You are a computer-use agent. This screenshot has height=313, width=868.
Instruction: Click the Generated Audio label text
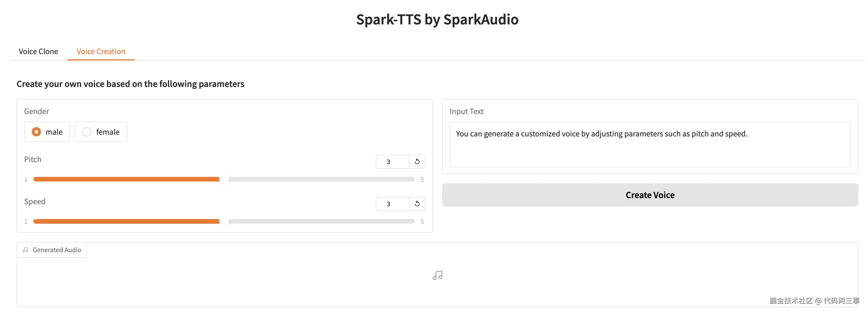click(57, 250)
